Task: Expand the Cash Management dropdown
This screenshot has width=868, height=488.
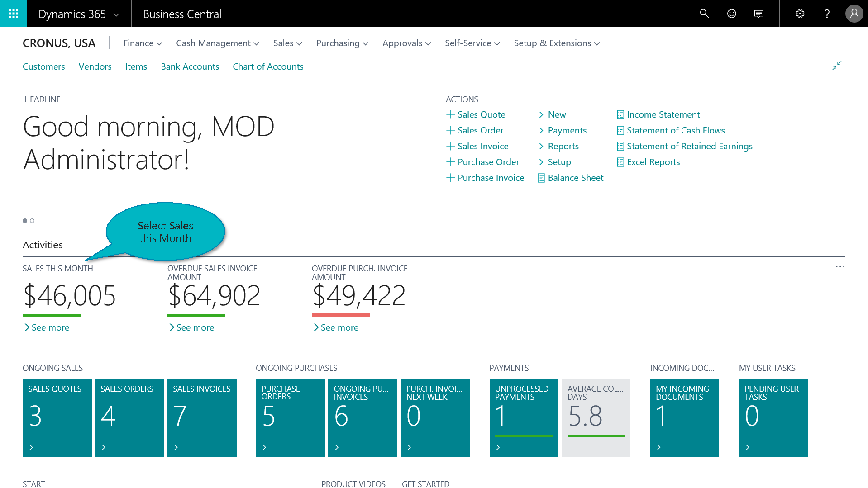Action: pyautogui.click(x=217, y=43)
